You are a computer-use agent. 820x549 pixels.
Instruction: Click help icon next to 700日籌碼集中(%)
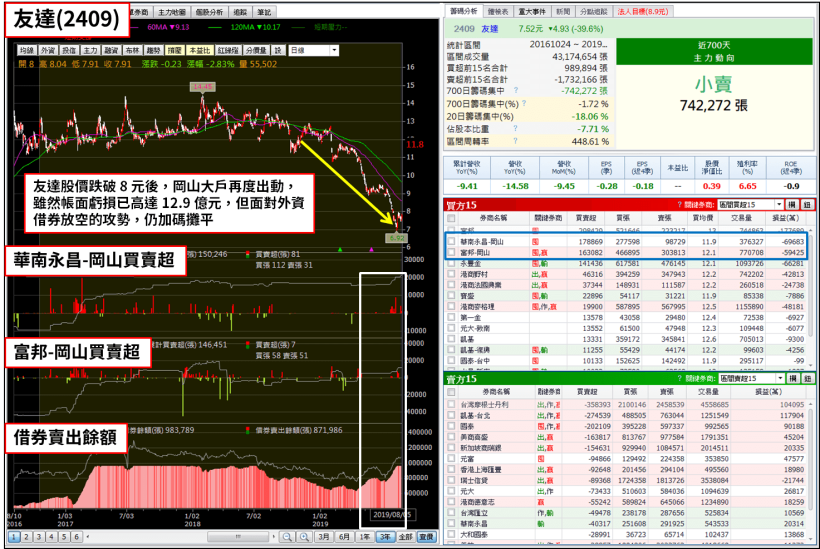[x=523, y=104]
